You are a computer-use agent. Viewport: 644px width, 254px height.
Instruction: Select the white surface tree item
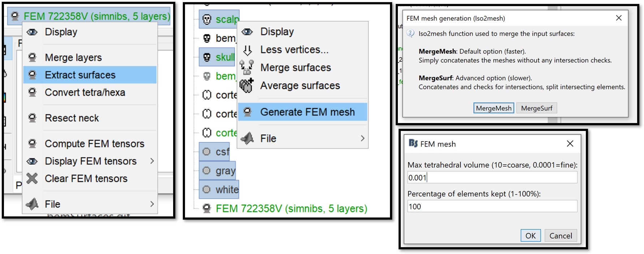click(x=226, y=190)
